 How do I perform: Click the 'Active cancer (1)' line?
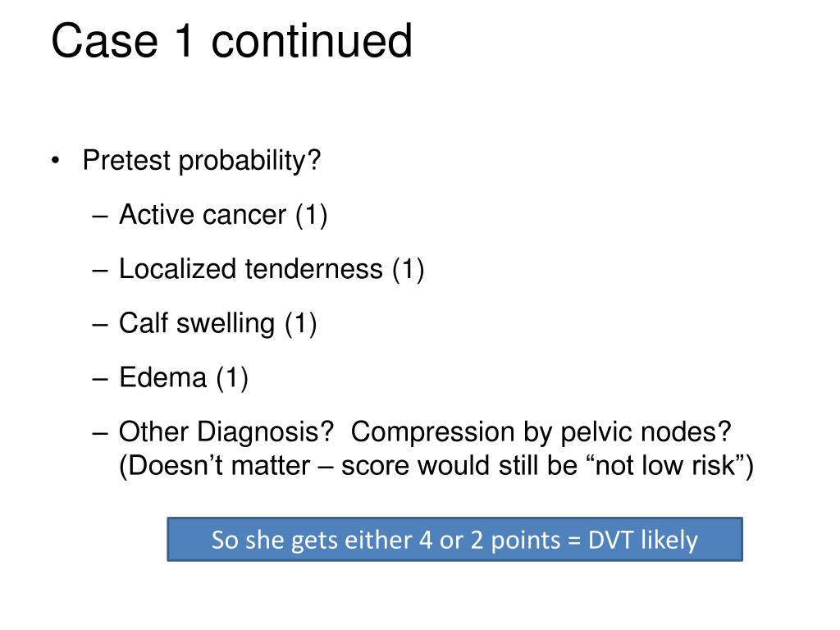click(223, 215)
